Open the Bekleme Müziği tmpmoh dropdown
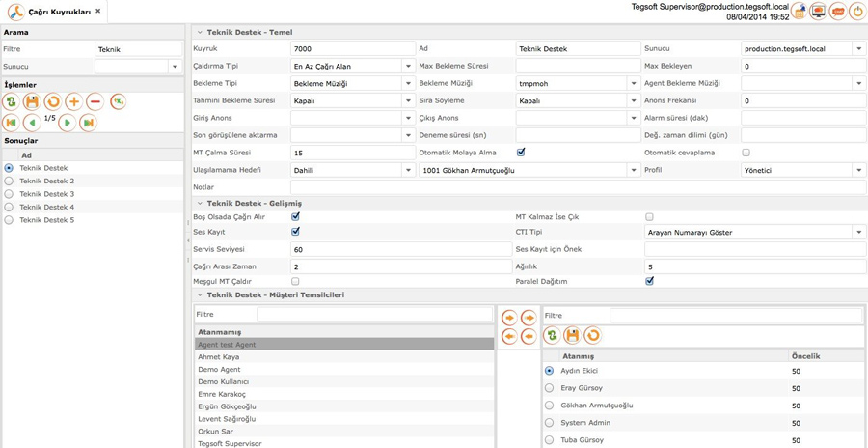The image size is (868, 448). tap(634, 84)
